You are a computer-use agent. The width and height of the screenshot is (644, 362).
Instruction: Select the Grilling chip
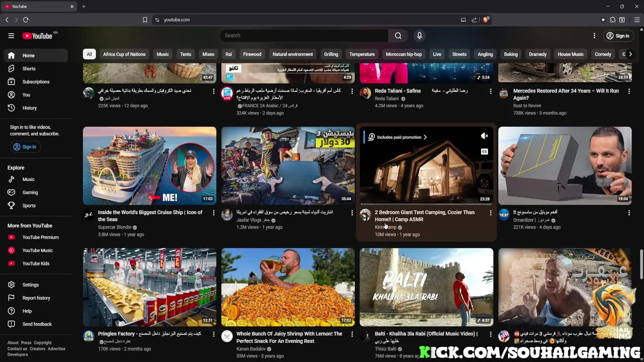pyautogui.click(x=331, y=54)
